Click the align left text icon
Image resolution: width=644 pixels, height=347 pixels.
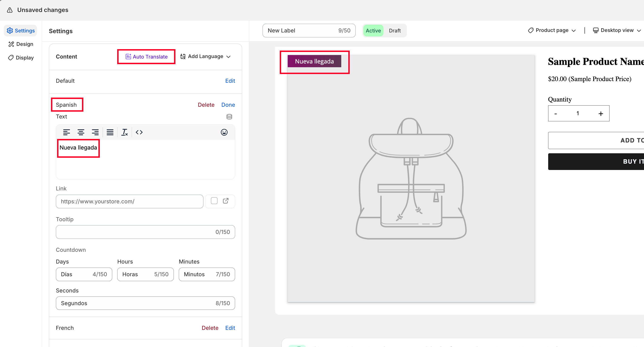(x=66, y=132)
